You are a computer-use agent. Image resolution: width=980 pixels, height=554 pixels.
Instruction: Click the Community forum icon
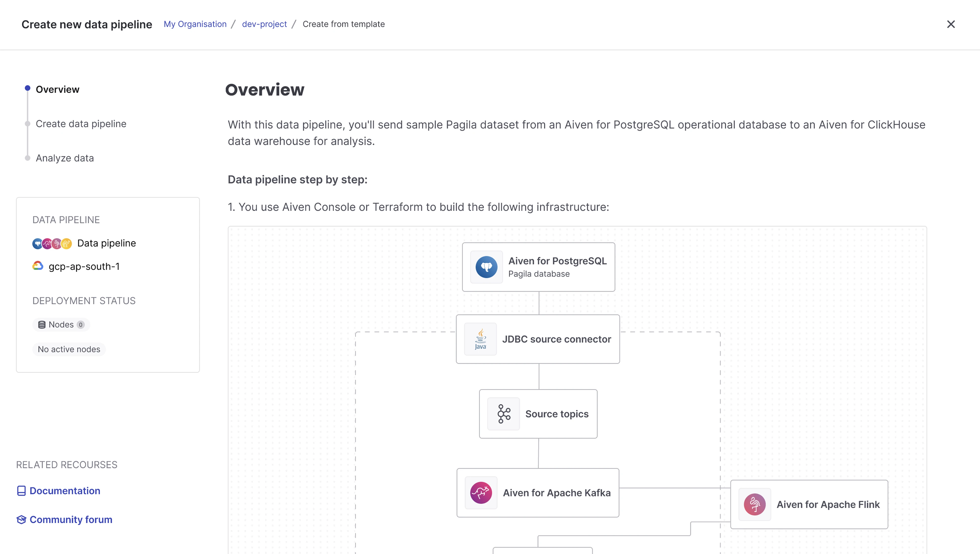pos(21,520)
